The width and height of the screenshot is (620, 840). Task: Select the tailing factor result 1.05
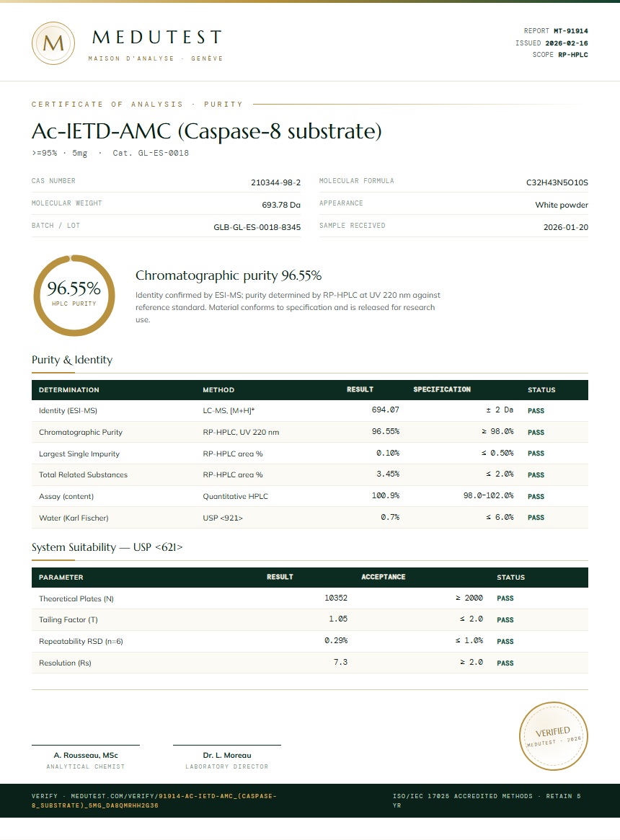(338, 619)
